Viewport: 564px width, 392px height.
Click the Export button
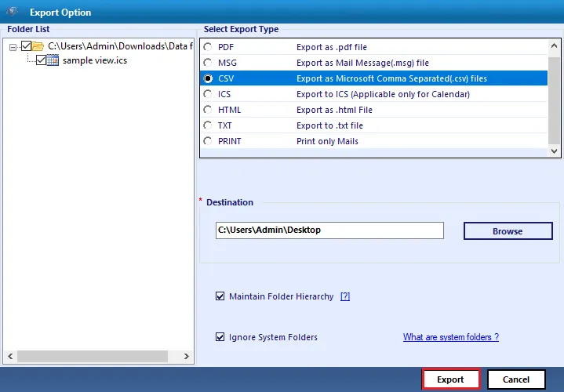pyautogui.click(x=451, y=379)
